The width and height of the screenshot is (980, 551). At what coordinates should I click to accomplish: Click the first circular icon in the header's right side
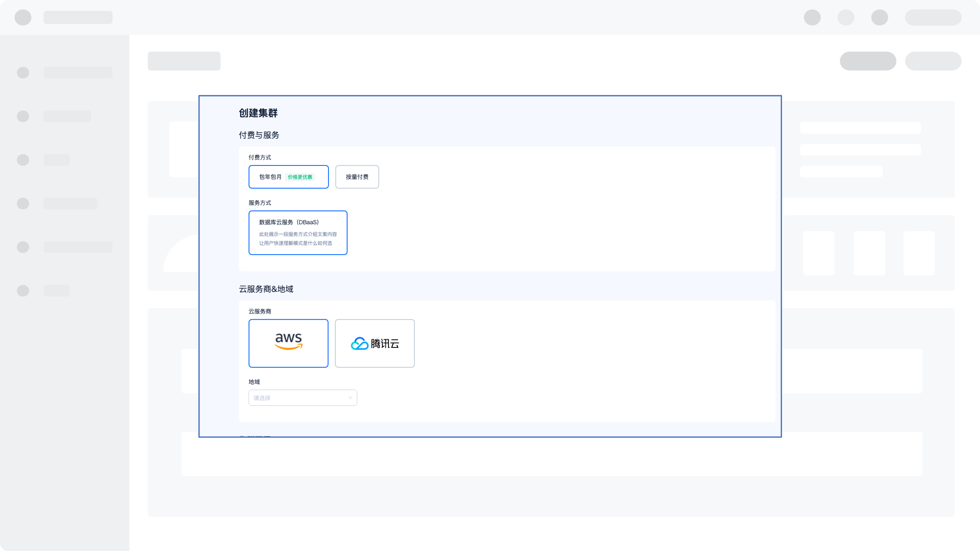pos(812,17)
